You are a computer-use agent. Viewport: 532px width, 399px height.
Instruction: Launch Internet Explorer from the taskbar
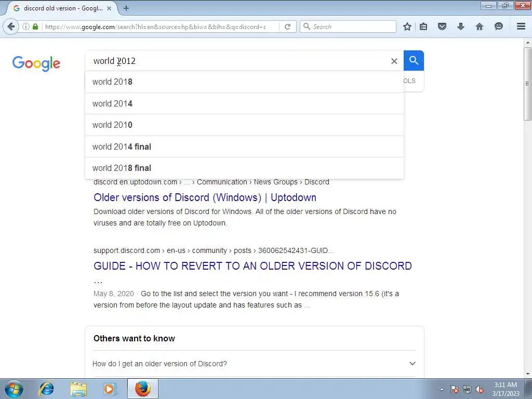(46, 389)
